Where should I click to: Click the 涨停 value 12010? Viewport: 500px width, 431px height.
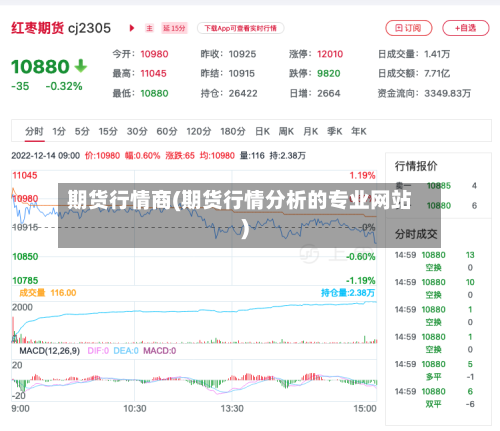(330, 54)
